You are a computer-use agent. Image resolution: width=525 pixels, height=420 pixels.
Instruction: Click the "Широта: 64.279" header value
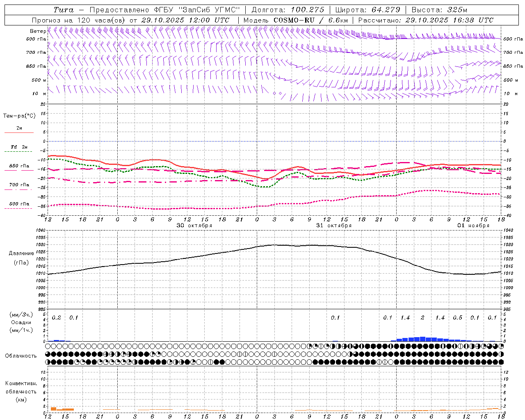coord(367,10)
